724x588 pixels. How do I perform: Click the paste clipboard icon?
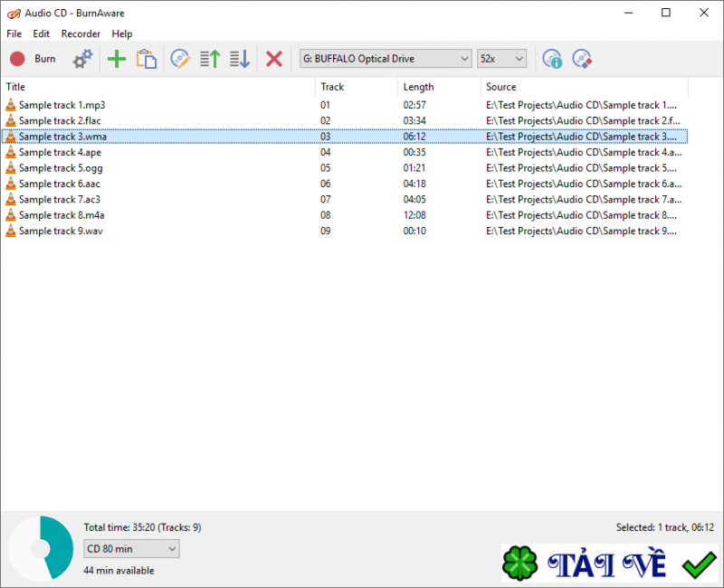point(147,59)
